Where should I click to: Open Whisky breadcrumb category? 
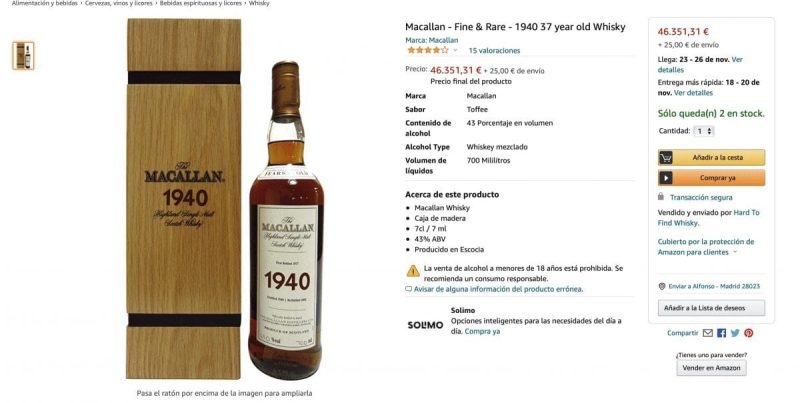point(259,3)
